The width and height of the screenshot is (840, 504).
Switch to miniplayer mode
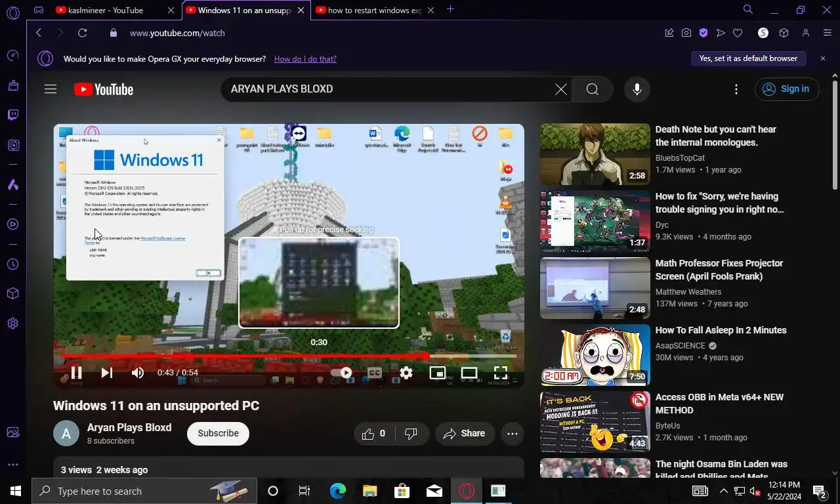click(438, 373)
